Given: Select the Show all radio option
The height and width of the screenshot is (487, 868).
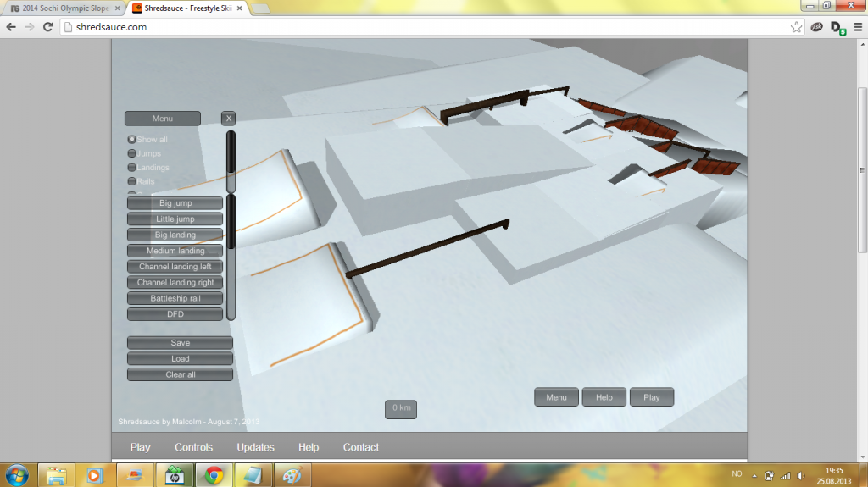Looking at the screenshot, I should click(x=131, y=140).
